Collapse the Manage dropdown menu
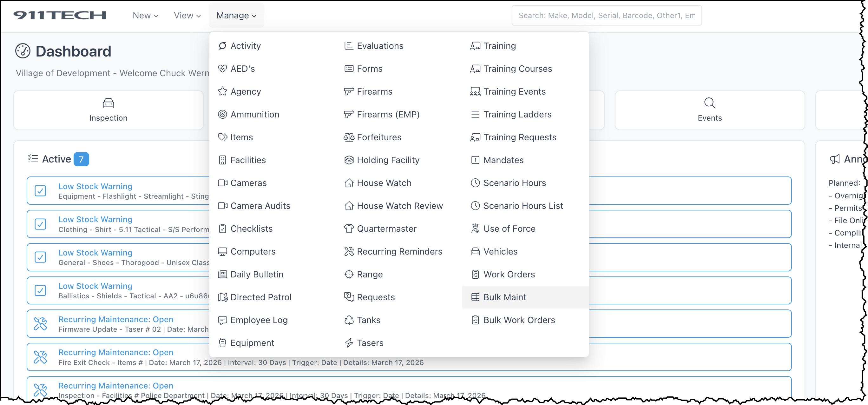Screen dimensions: 868x405 236,16
